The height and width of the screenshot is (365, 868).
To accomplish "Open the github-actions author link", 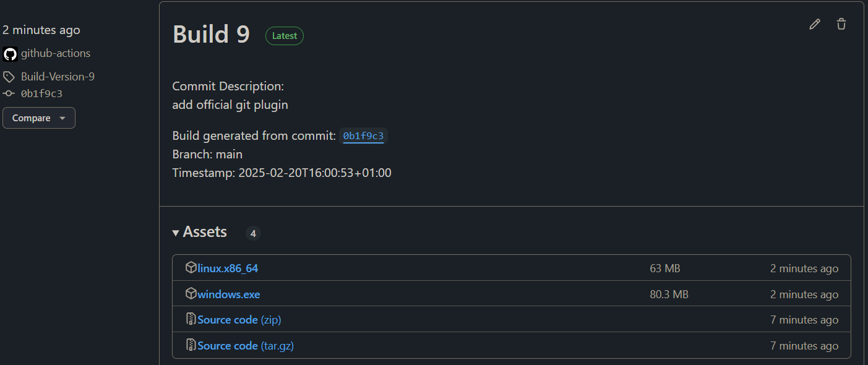I will coord(56,54).
